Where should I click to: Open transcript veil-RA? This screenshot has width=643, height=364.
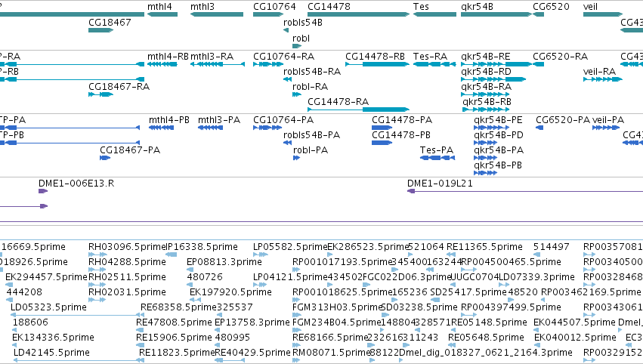[599, 72]
